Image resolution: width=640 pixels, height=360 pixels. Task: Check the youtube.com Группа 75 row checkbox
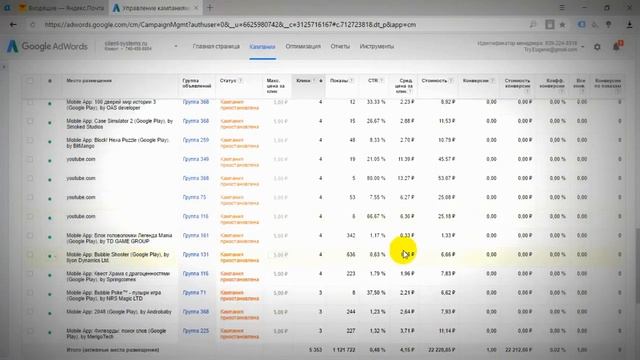click(30, 198)
